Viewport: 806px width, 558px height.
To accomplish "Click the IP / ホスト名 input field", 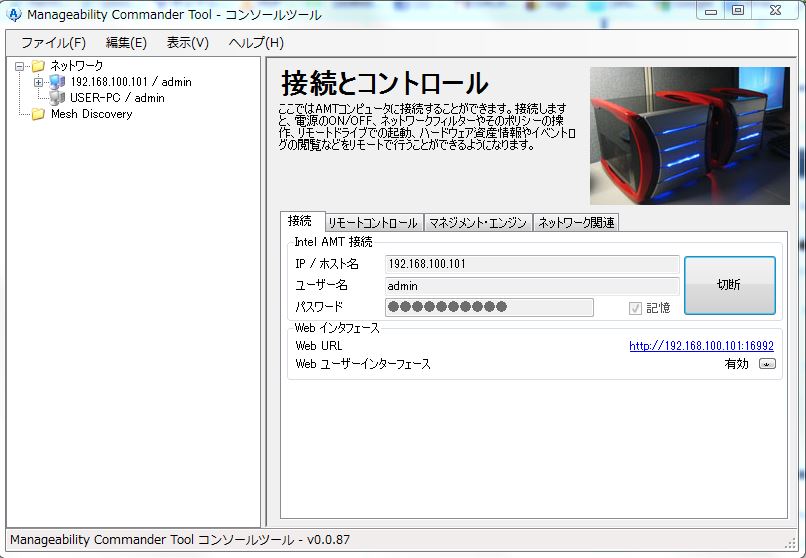I will point(532,264).
